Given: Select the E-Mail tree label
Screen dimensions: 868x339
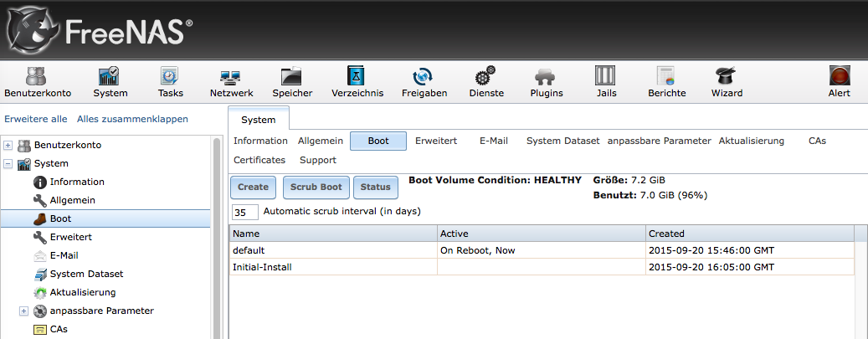Looking at the screenshot, I should [x=64, y=255].
